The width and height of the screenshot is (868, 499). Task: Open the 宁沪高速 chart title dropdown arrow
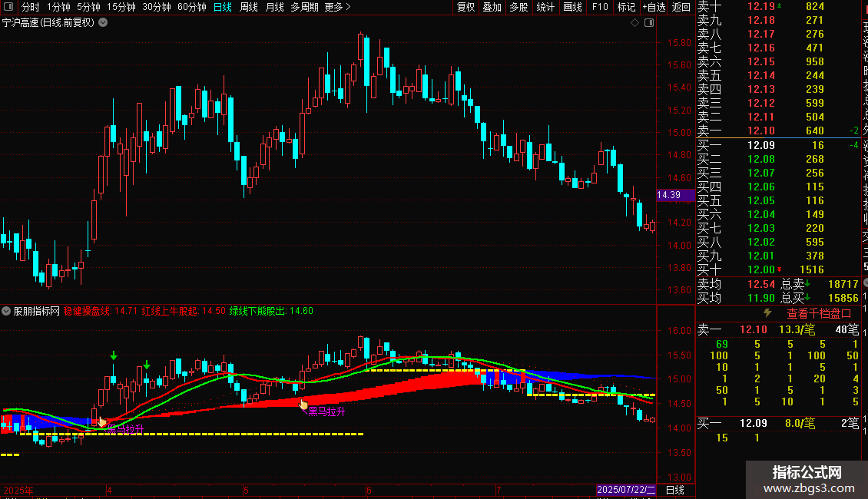pyautogui.click(x=103, y=23)
